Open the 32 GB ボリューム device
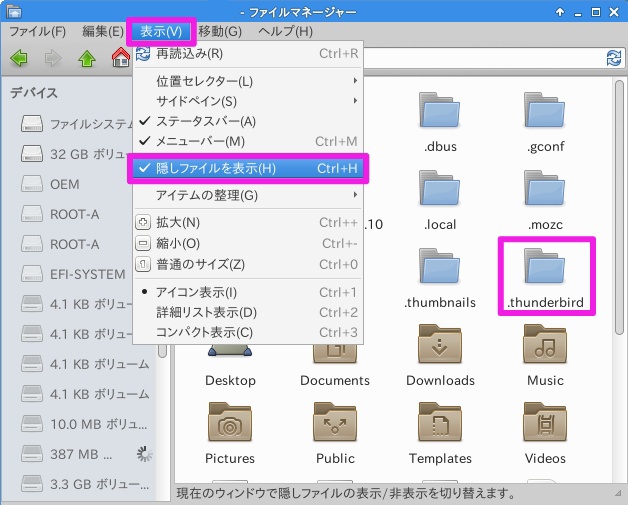Viewport: 628px width, 505px height. click(x=77, y=154)
